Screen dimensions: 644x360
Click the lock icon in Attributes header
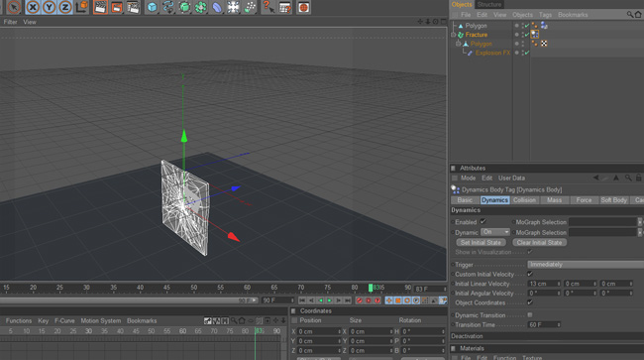pos(638,178)
